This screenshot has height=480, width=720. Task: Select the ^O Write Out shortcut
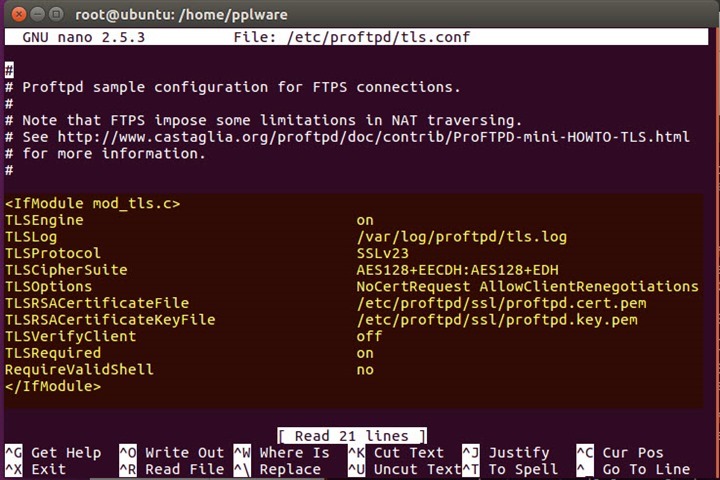[171, 453]
